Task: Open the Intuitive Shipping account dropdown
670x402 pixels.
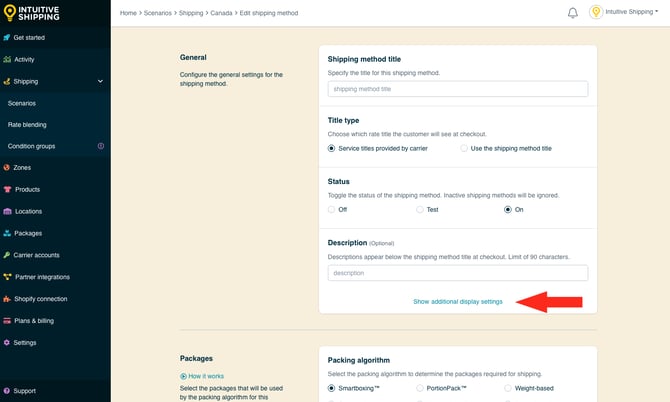Action: [632, 12]
